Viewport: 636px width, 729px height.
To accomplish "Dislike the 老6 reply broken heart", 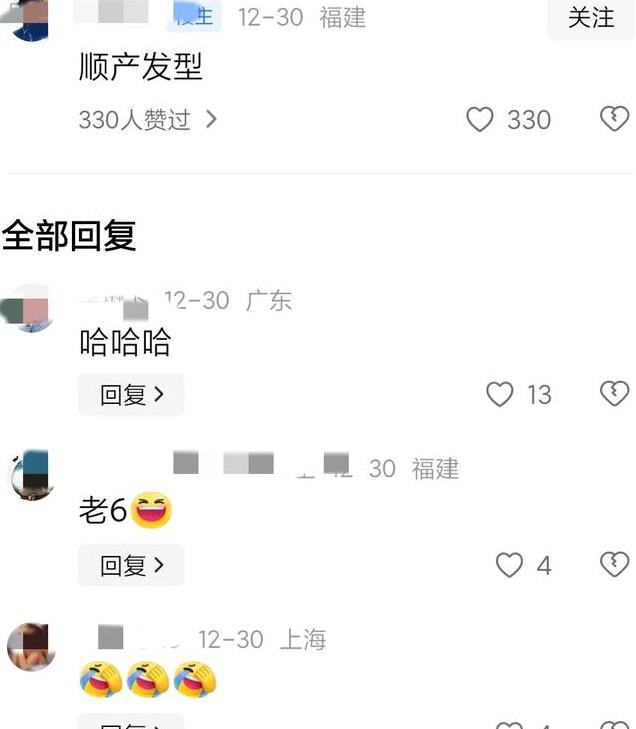I will click(x=614, y=564).
